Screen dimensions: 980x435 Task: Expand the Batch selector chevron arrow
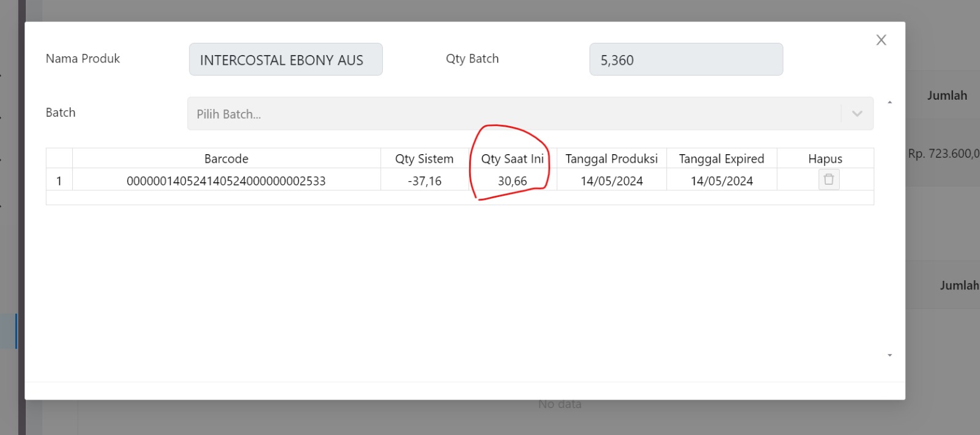857,114
